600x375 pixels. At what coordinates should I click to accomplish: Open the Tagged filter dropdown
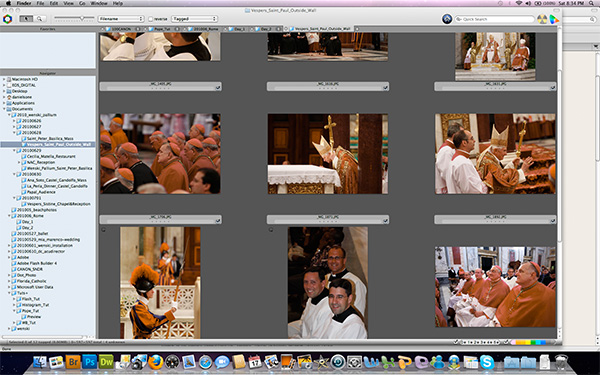pos(194,19)
